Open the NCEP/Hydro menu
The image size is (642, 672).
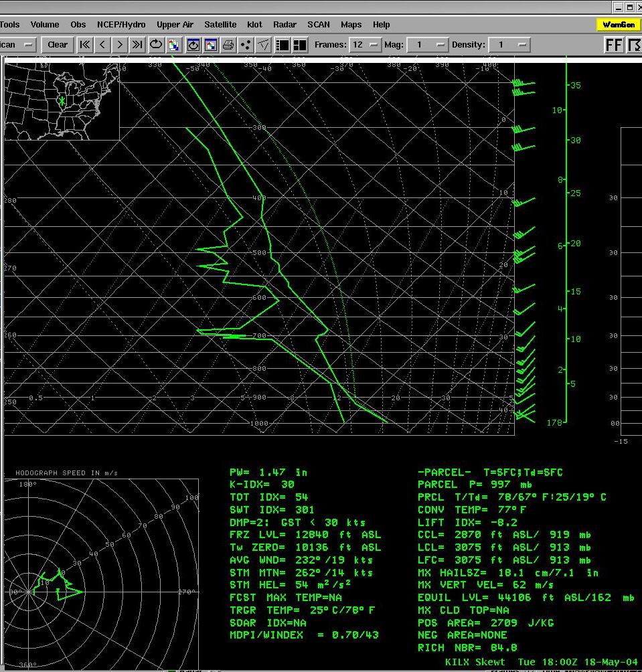pyautogui.click(x=121, y=25)
